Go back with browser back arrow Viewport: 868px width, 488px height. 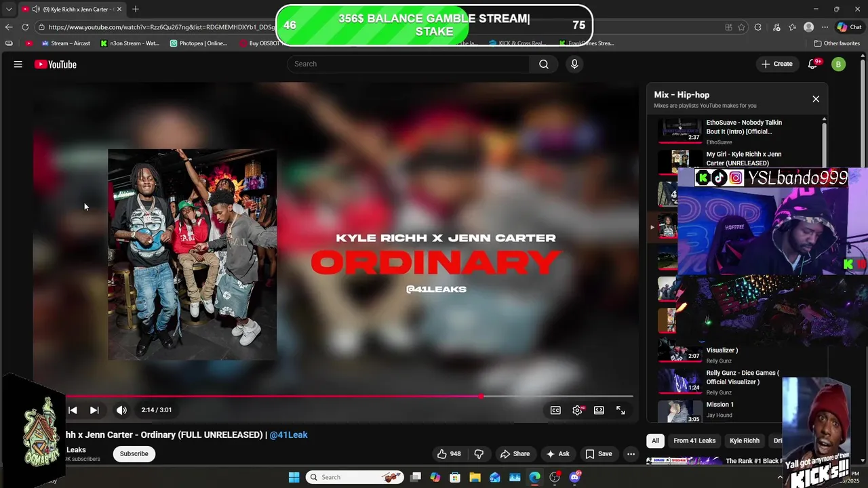click(8, 27)
